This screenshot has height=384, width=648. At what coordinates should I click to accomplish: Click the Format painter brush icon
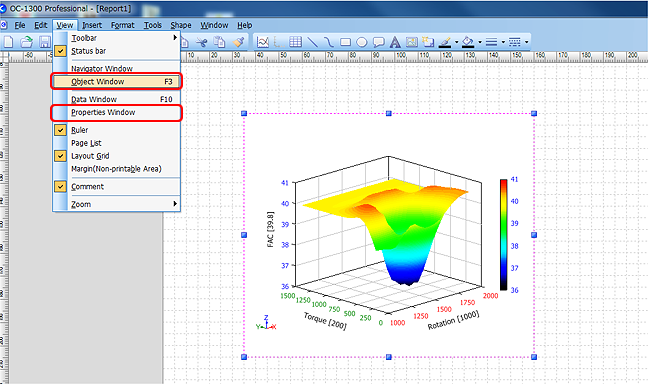click(238, 42)
